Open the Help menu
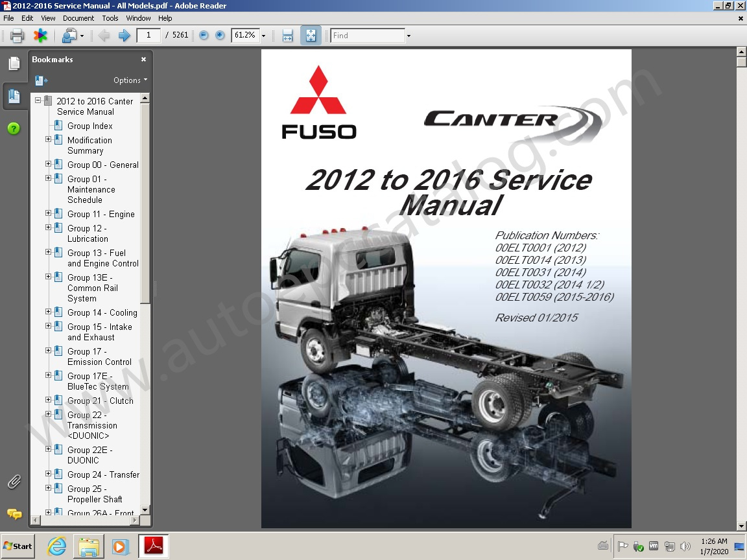This screenshot has height=560, width=747. click(x=165, y=18)
